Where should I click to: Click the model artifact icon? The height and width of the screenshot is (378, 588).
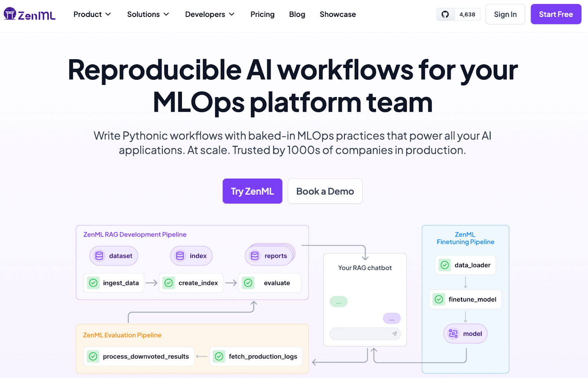point(453,334)
